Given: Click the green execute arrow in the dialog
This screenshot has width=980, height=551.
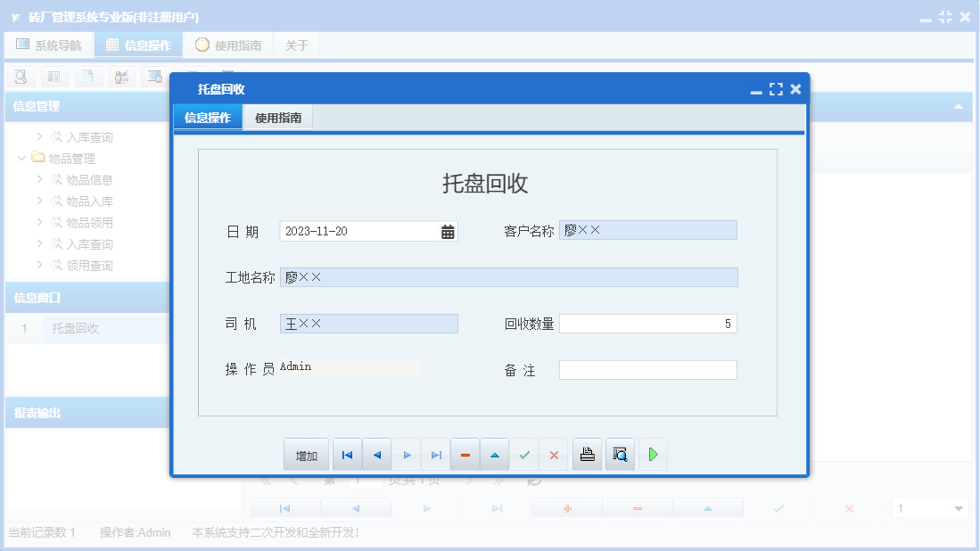Looking at the screenshot, I should coord(653,454).
